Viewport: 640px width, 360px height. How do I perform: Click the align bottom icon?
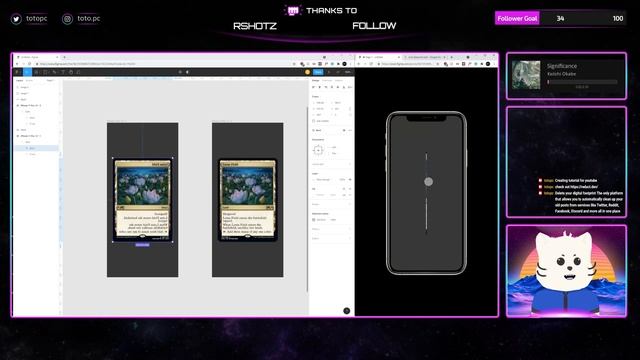click(x=344, y=87)
